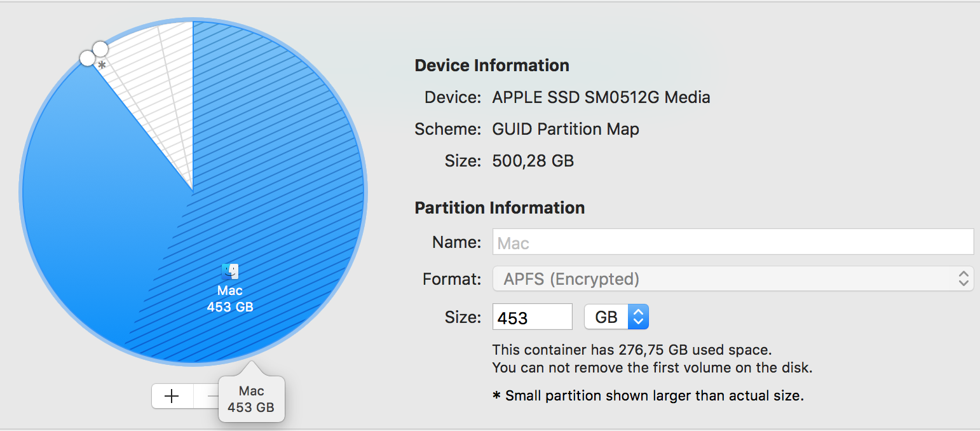This screenshot has height=431, width=980.
Task: Click the asterisk marker on the small partition
Action: click(x=102, y=65)
